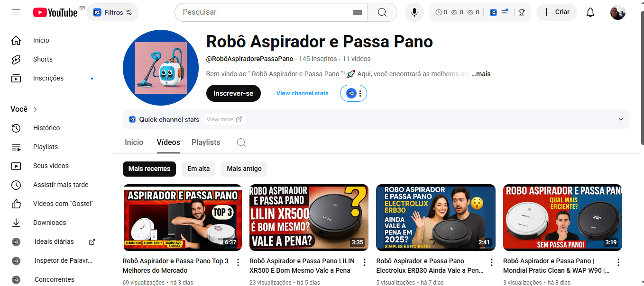Viewport: 644px width, 286px height.
Task: Open the Electrolux ERB30 video thumbnail
Action: [436, 217]
